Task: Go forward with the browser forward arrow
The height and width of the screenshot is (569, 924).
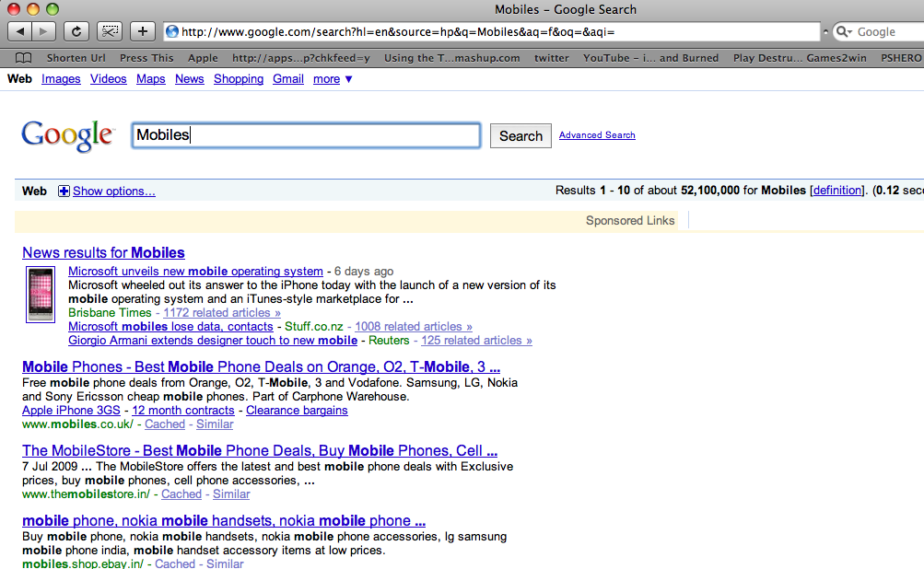Action: click(x=43, y=31)
